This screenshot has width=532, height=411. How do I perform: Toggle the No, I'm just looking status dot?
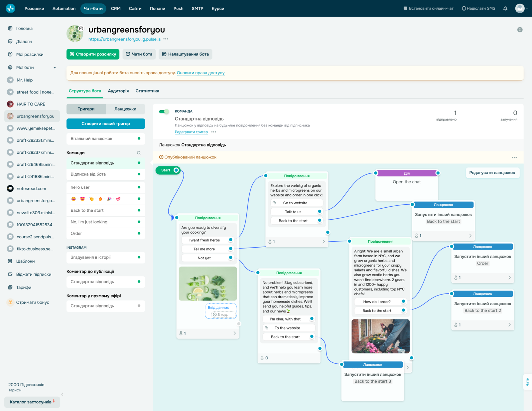pos(139,222)
